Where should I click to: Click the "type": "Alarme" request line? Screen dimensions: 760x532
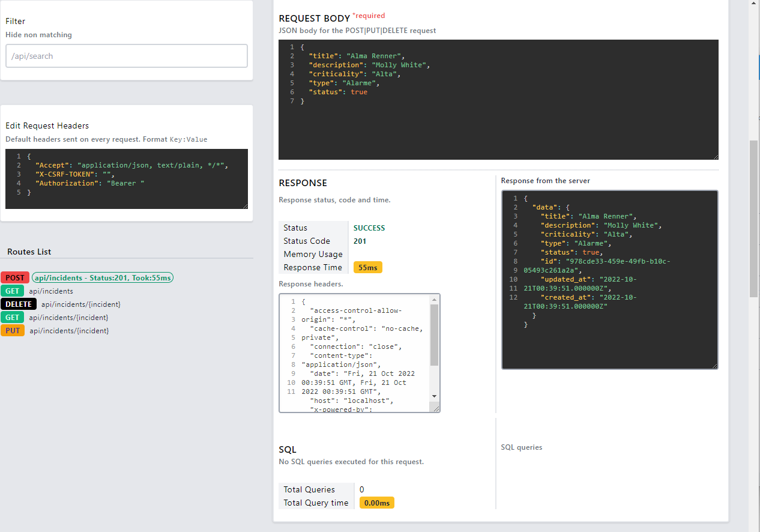click(345, 83)
